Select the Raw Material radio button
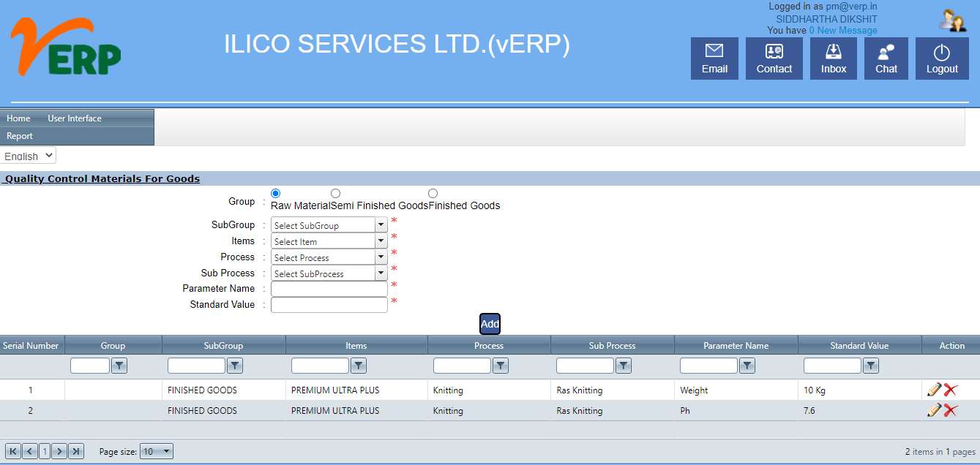This screenshot has height=465, width=980. [x=276, y=193]
